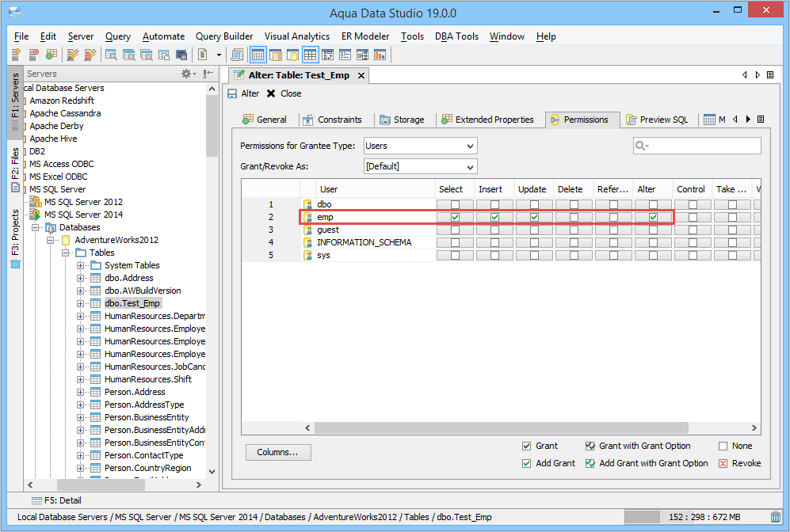The width and height of the screenshot is (790, 532).
Task: Switch to the Preview SQL tab
Action: pyautogui.click(x=657, y=120)
